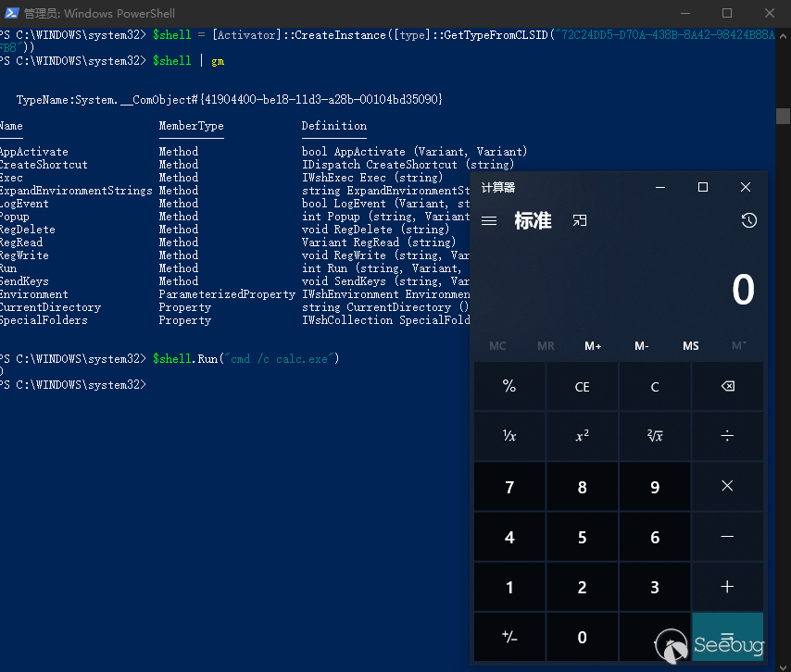
Task: Click the 'MemberType' column header
Action: [x=191, y=126]
